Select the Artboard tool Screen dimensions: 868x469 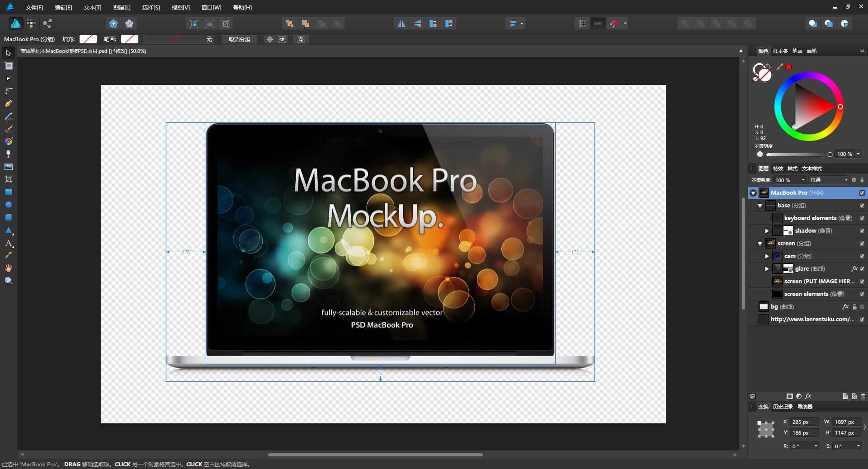[x=8, y=66]
